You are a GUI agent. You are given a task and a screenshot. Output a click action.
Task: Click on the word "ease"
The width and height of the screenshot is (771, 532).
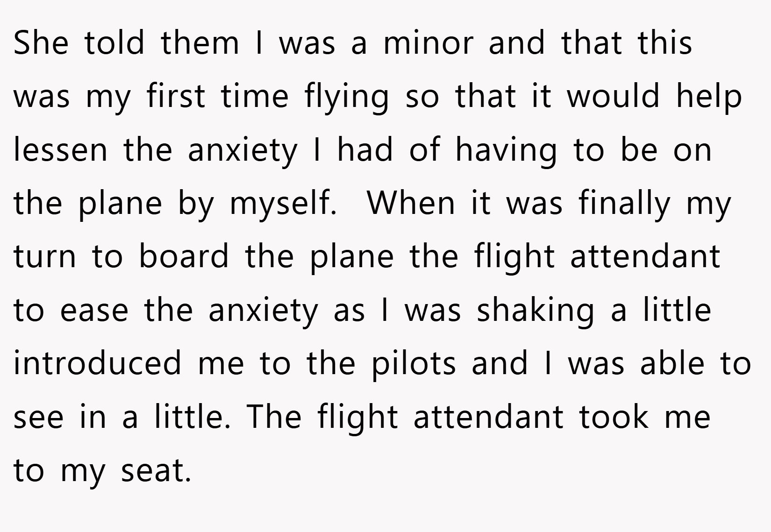click(94, 310)
